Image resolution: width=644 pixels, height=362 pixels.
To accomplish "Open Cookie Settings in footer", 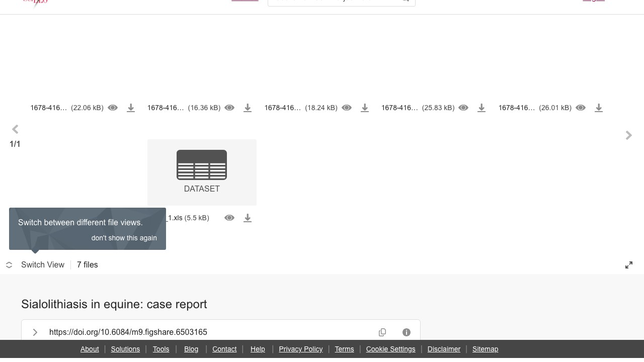I will (391, 349).
